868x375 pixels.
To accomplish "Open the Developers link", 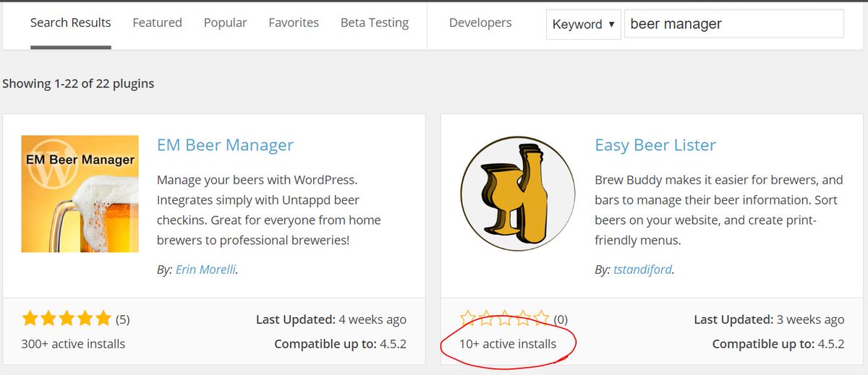I will [480, 23].
